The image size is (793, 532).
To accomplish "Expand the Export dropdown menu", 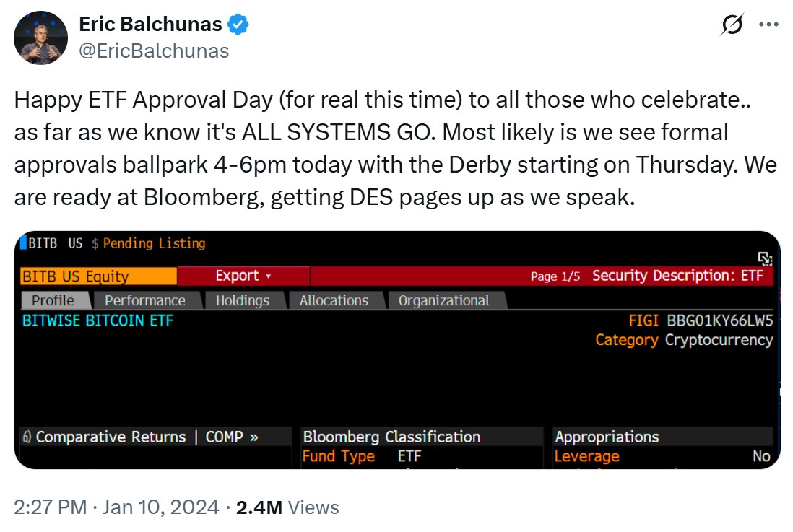I will 243,276.
